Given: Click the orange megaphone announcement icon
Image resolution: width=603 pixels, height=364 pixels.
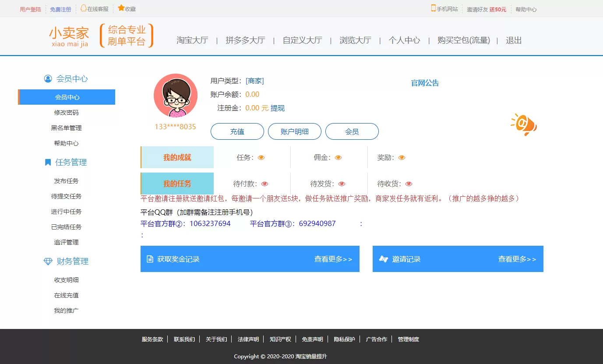Looking at the screenshot, I should click(524, 124).
